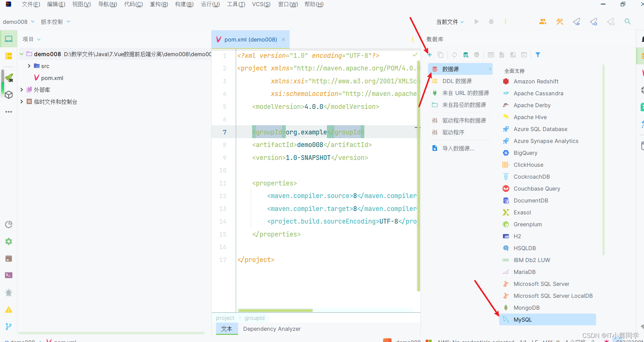Click line 7 groupId in the editor
The height and width of the screenshot is (342, 644).
pyautogui.click(x=308, y=132)
